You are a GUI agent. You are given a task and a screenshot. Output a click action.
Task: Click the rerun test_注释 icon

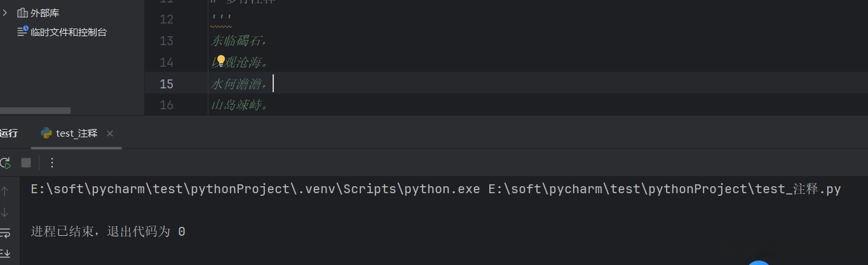[5, 163]
